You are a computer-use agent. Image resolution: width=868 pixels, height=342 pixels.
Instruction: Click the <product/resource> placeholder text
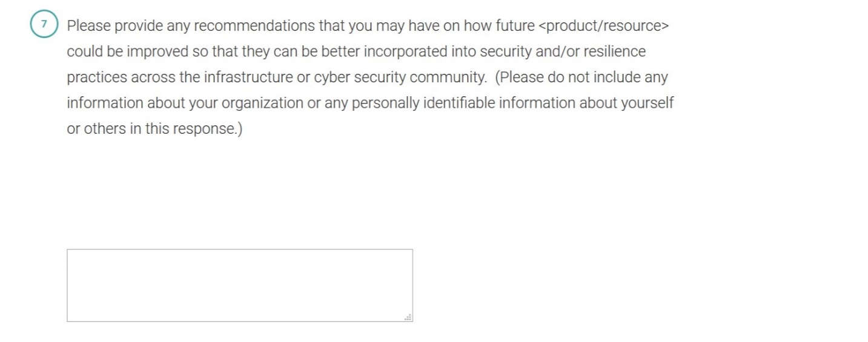point(603,26)
